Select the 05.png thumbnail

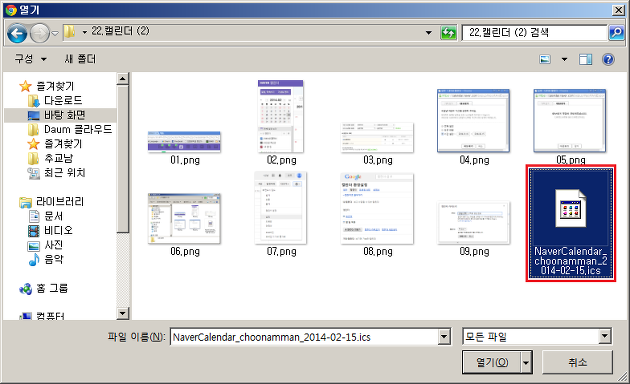pos(570,121)
